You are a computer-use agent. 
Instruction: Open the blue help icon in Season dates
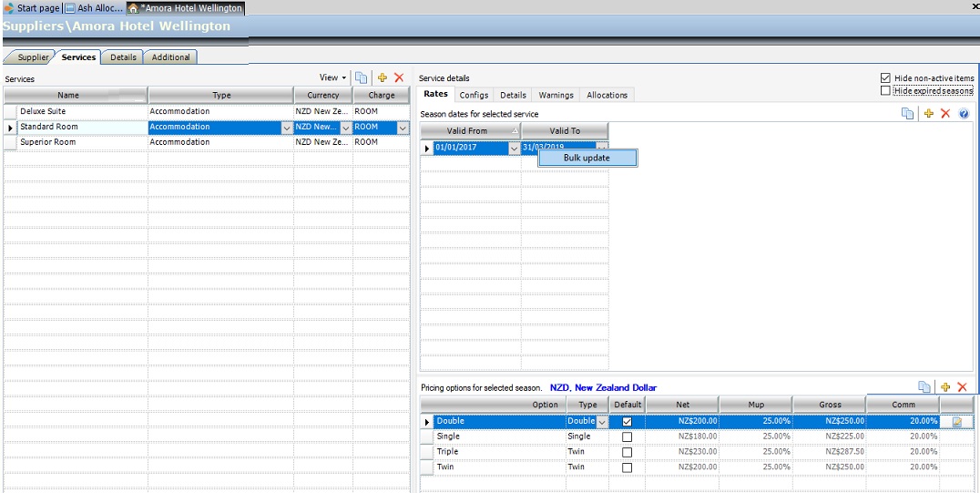pyautogui.click(x=964, y=114)
